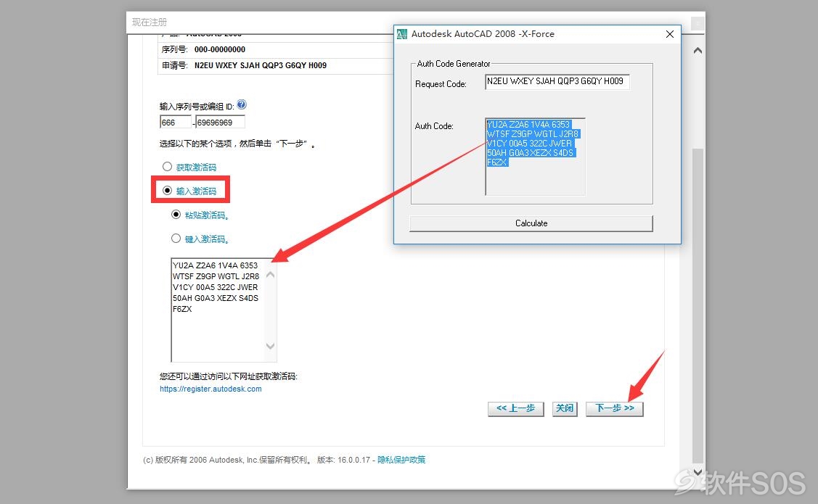Click the 版本: 16.0.0.17 text

click(x=343, y=460)
